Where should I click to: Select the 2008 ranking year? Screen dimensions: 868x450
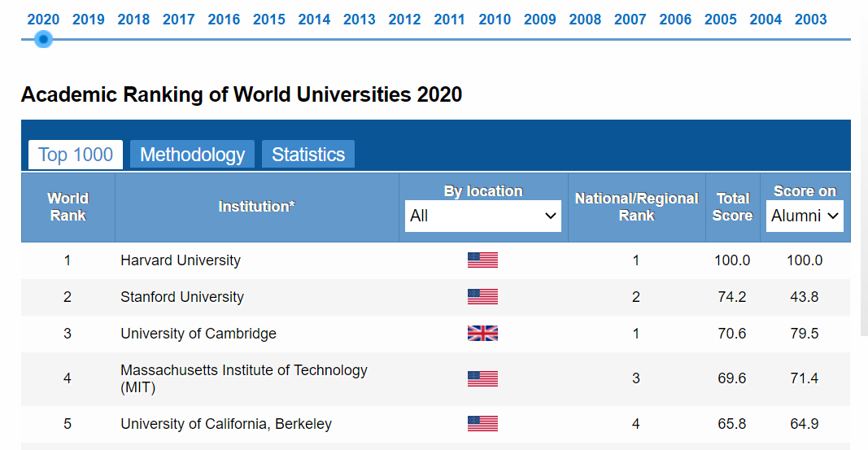(585, 20)
